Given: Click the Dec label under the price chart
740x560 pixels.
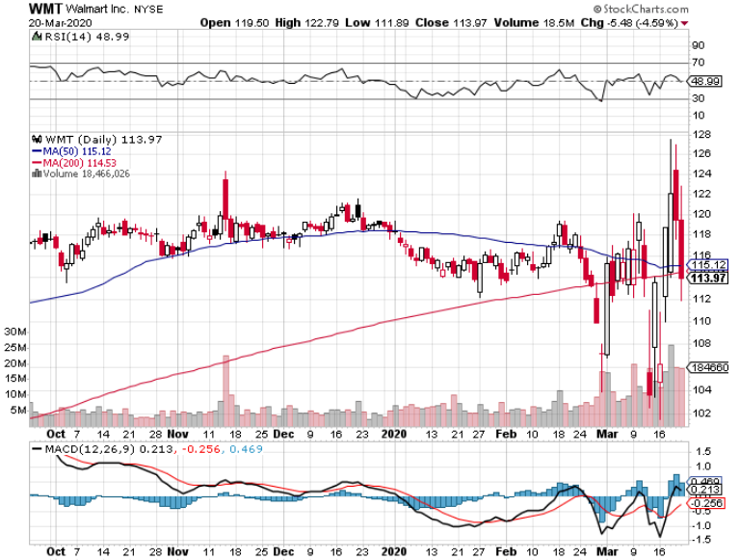Looking at the screenshot, I should (283, 434).
